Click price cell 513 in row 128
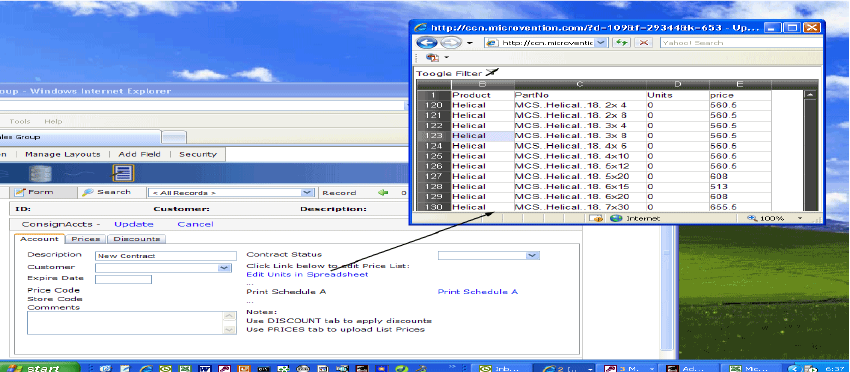This screenshot has height=372, width=850. [740, 187]
